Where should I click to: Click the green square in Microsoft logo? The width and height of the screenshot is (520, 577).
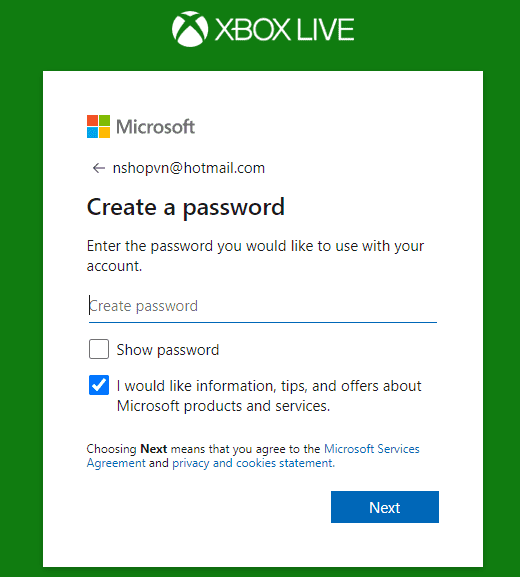[x=105, y=120]
